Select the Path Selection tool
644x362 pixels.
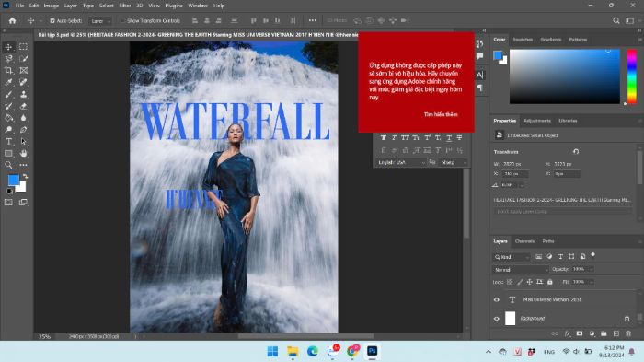tap(23, 142)
